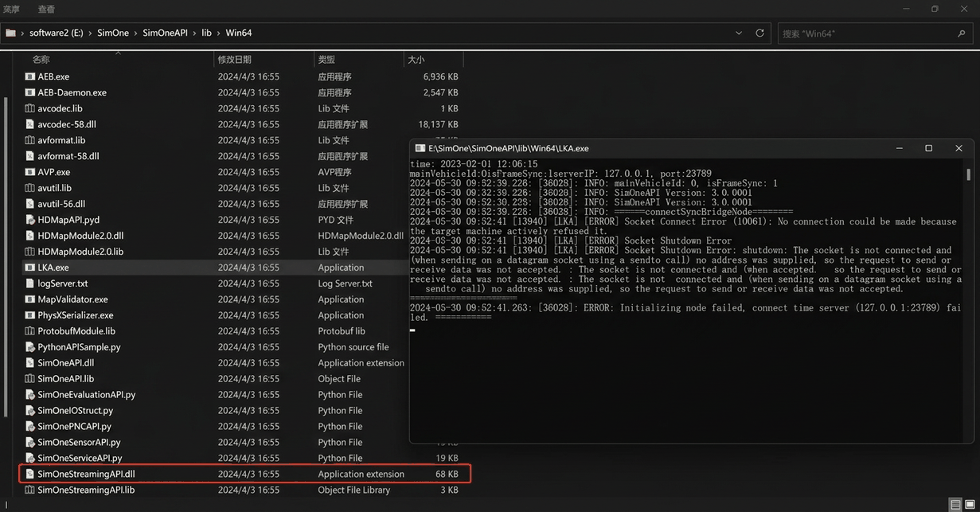
Task: Click the SimOneAPI.dll file icon
Action: [30, 363]
